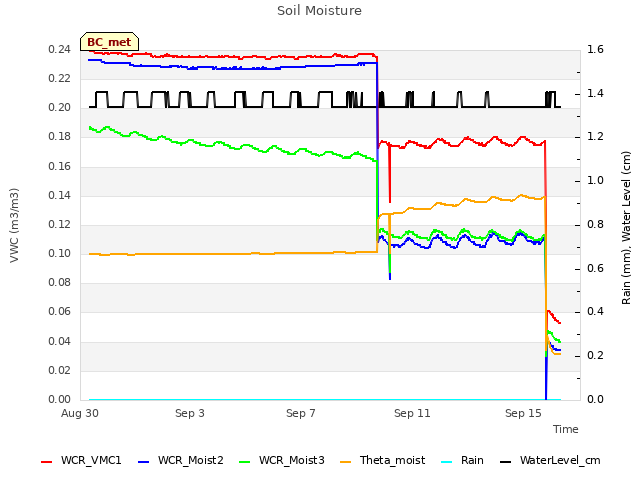Screen dimensions: 640x480
Task: Click the 0.24 left axis value
Action: 60,49
